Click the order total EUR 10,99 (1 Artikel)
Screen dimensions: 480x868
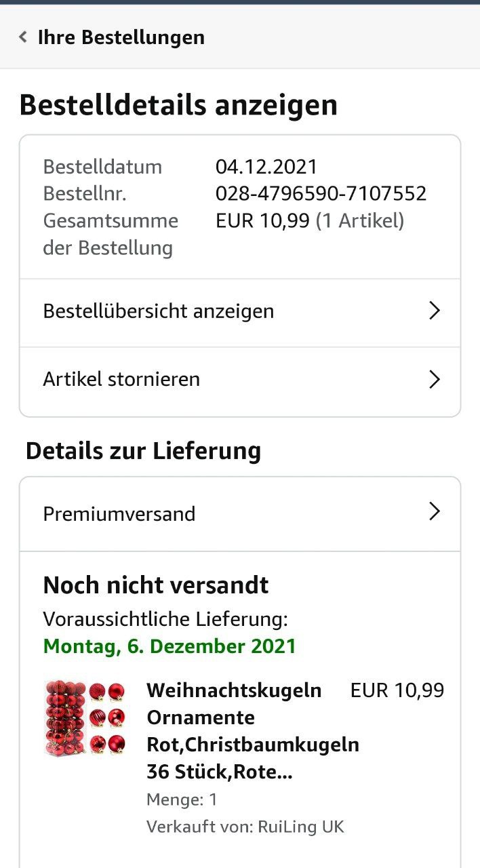click(x=310, y=220)
